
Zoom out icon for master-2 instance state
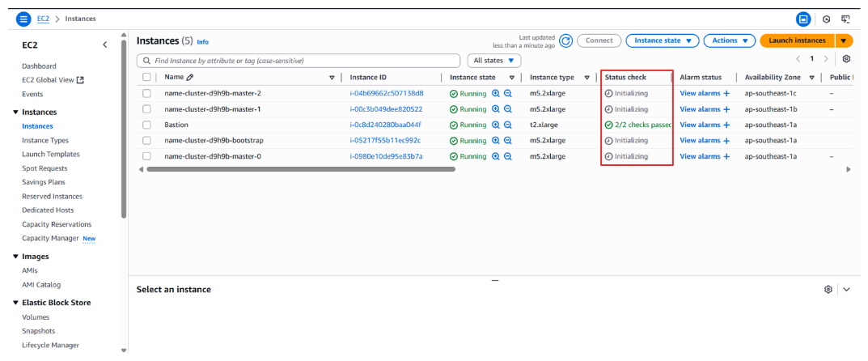(508, 93)
